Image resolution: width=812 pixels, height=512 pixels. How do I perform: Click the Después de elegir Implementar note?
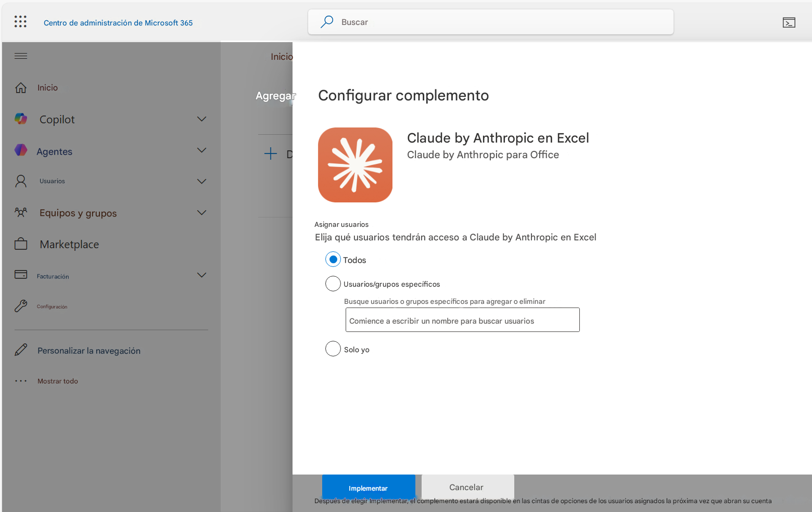(543, 501)
